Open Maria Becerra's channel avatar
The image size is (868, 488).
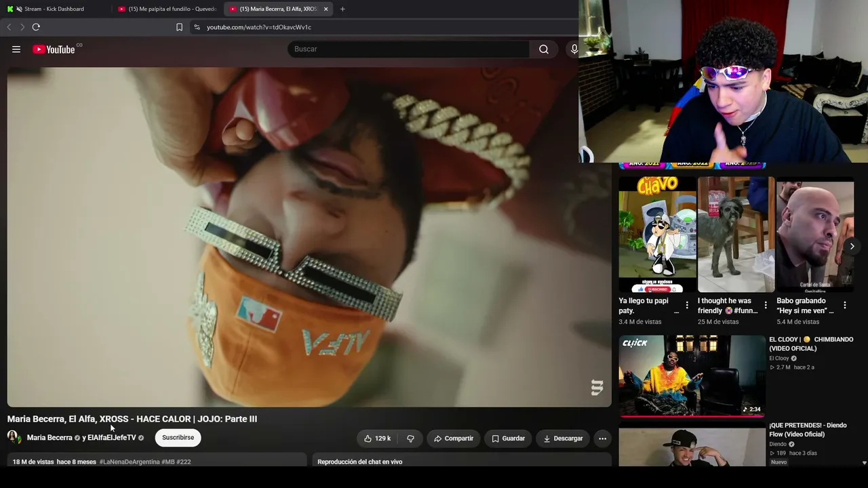tap(14, 437)
